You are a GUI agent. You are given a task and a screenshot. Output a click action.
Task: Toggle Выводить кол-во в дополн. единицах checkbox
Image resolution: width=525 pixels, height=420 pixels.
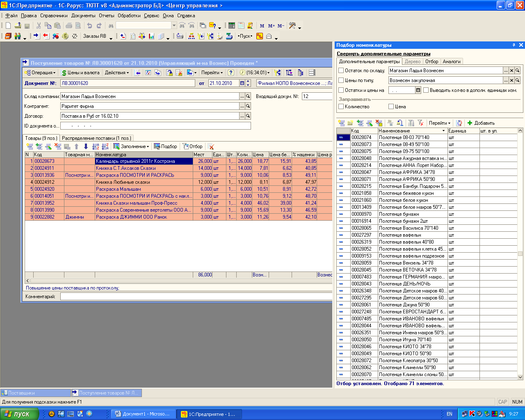426,90
